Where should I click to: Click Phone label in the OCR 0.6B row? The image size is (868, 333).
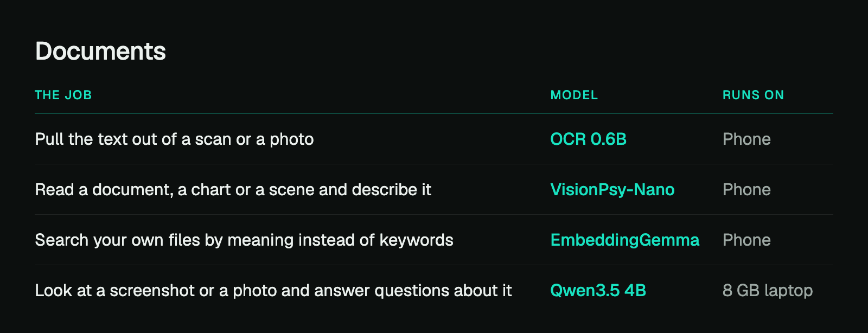(746, 139)
